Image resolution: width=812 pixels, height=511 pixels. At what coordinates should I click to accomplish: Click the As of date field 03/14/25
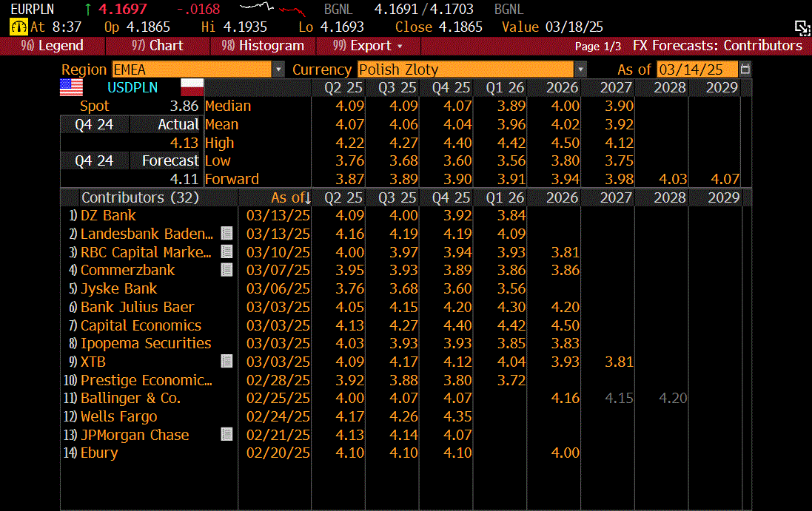pos(697,70)
